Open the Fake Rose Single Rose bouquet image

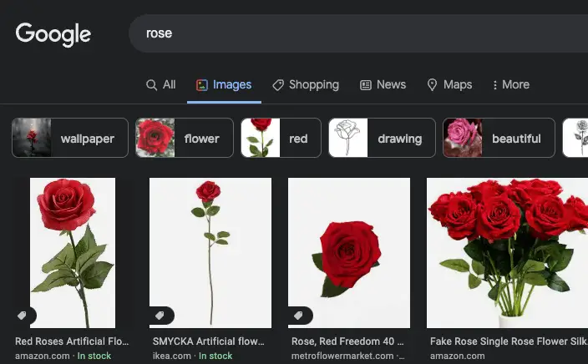coord(507,253)
